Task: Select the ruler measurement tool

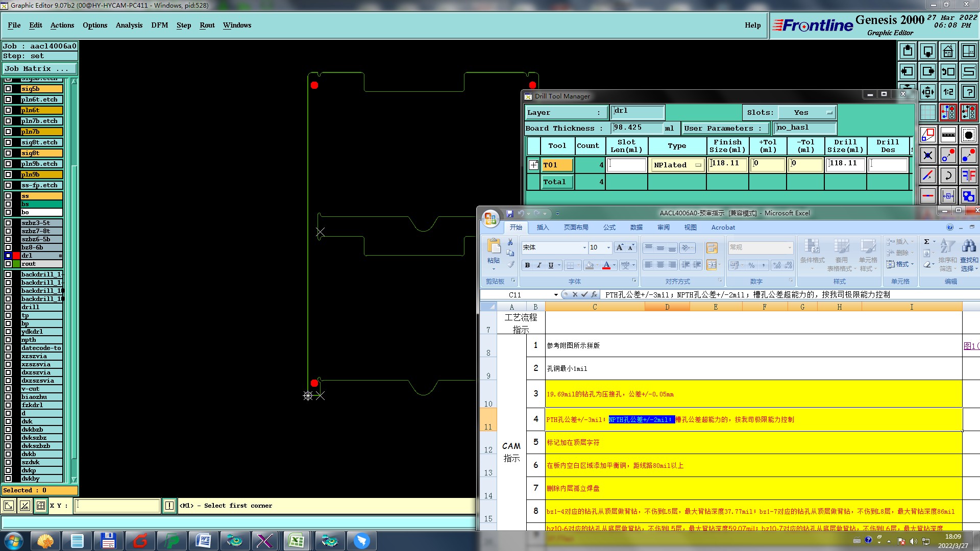Action: (x=948, y=135)
